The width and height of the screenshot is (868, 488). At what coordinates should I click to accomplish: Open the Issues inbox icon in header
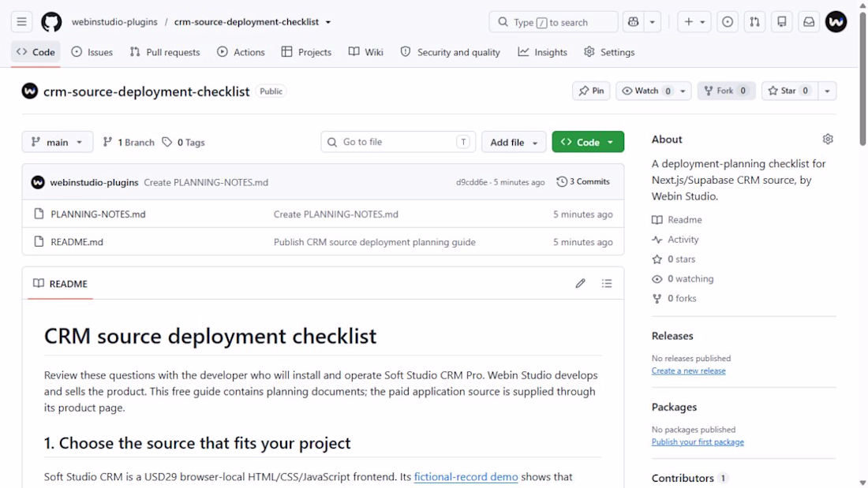click(x=728, y=22)
